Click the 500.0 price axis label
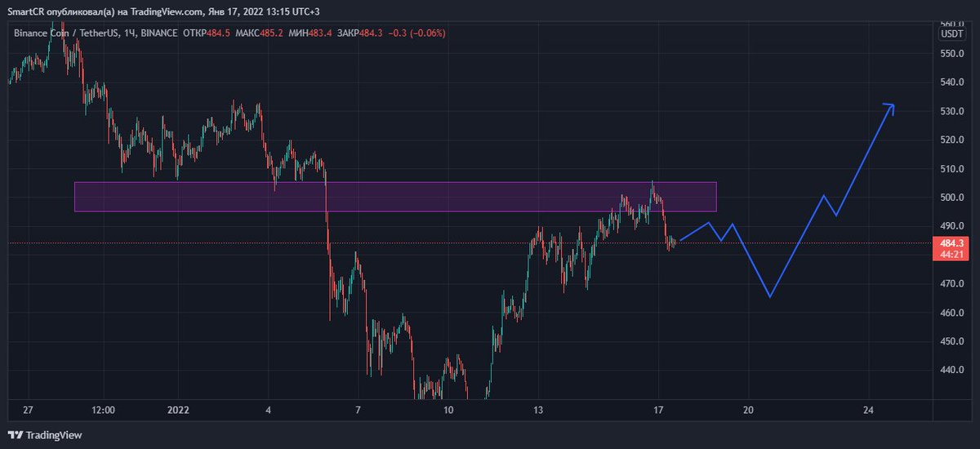 (951, 198)
